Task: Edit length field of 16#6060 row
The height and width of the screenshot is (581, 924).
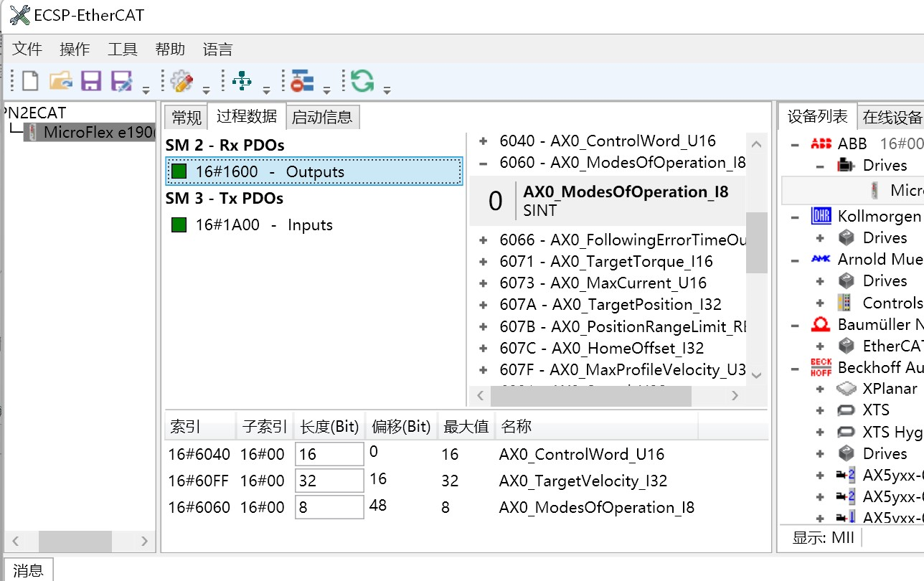Action: click(x=329, y=507)
